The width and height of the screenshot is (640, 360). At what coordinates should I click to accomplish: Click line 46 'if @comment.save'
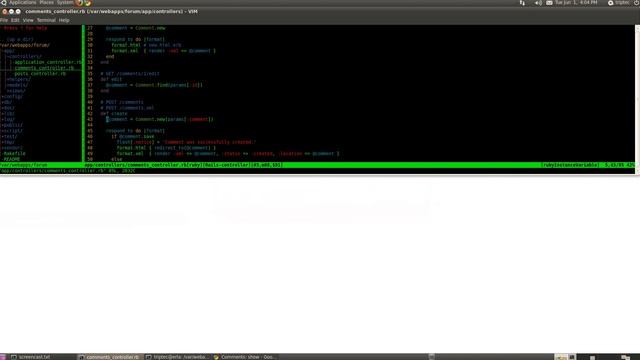[x=133, y=137]
